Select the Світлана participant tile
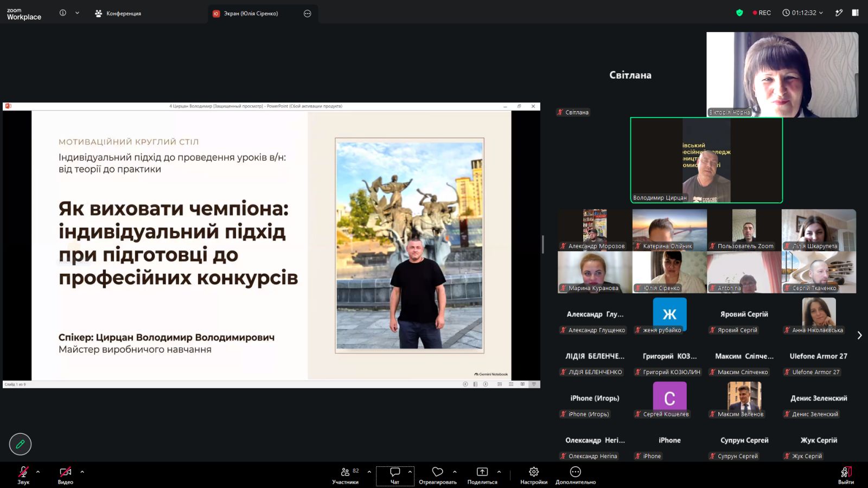Viewport: 868px width, 488px height. click(x=630, y=75)
